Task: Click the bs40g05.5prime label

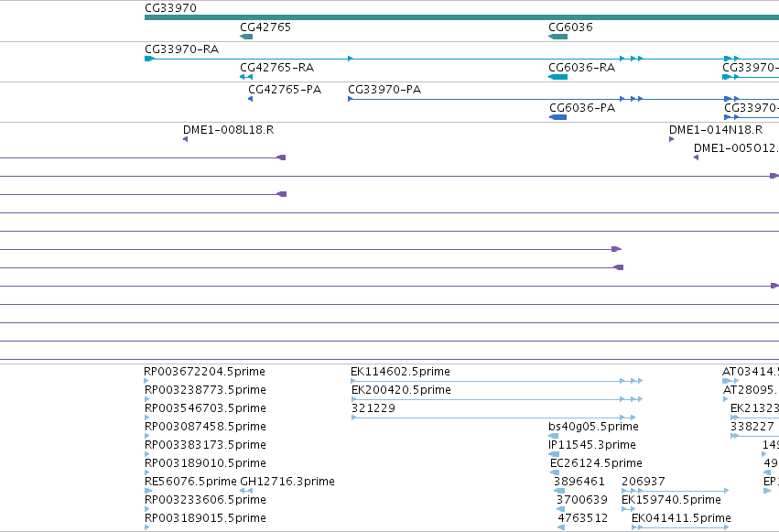Action: pyautogui.click(x=594, y=427)
